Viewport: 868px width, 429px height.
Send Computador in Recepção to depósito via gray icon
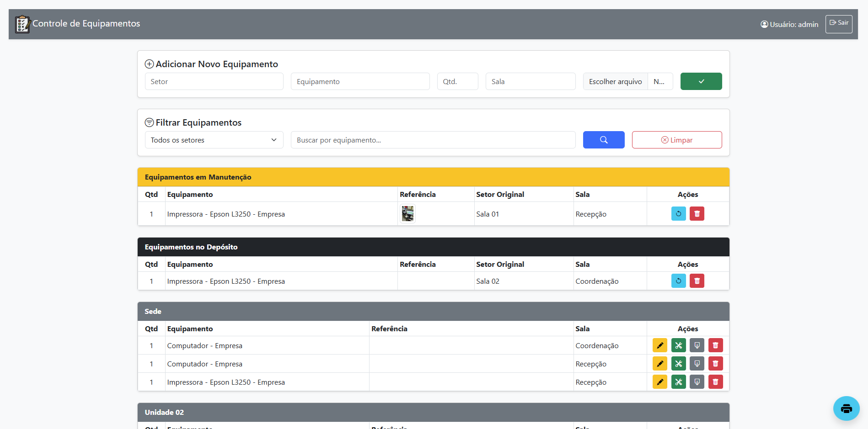[697, 363]
